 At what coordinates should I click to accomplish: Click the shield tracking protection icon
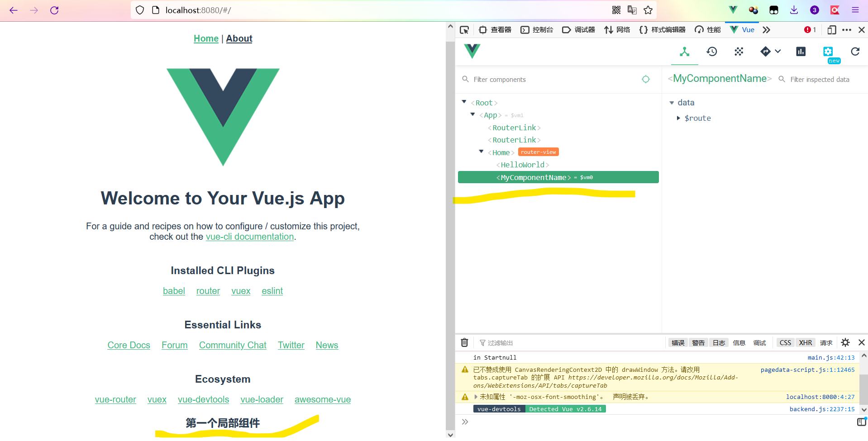140,10
